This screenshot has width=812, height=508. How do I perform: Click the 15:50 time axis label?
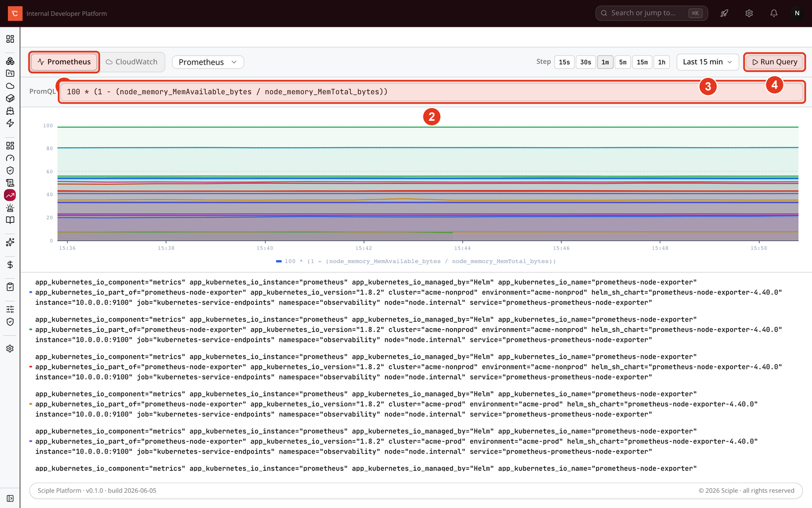pyautogui.click(x=759, y=248)
